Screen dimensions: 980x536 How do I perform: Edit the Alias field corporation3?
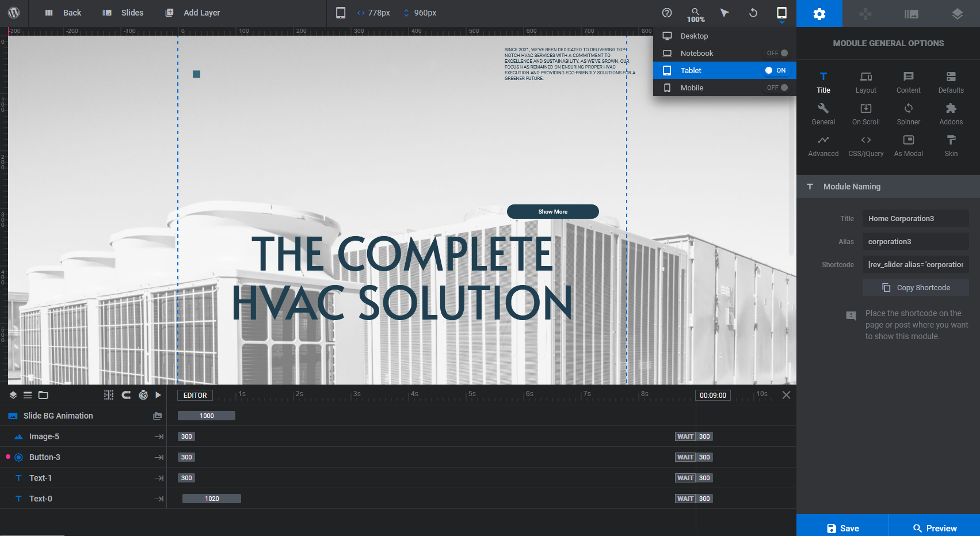pyautogui.click(x=916, y=241)
